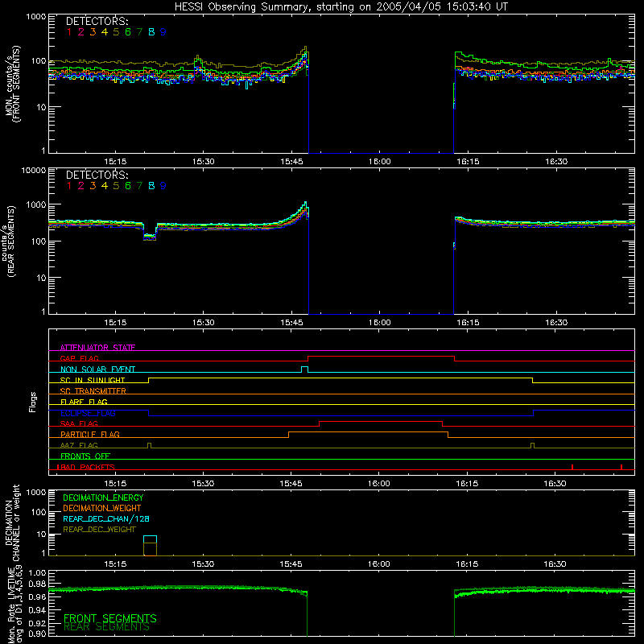Select the DECIMATION CHANNEL or weight axis title
Viewport: 644px width, 644px height.
coord(12,522)
